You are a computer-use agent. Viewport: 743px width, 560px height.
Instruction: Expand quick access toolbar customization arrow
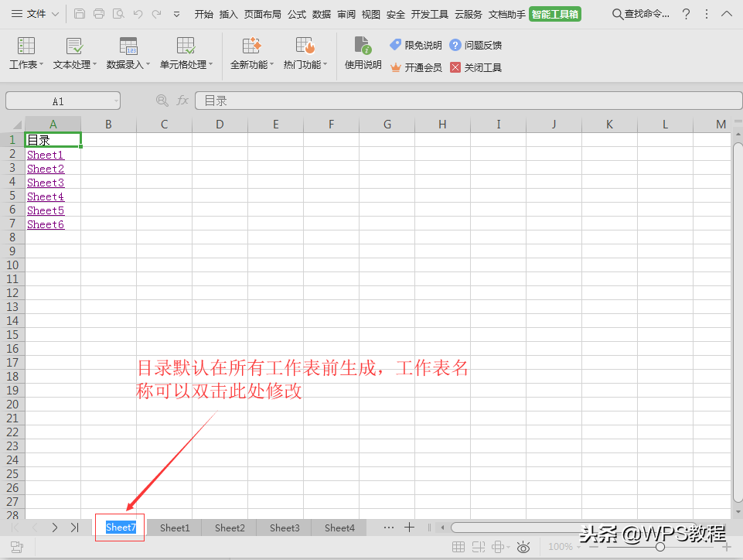(177, 15)
